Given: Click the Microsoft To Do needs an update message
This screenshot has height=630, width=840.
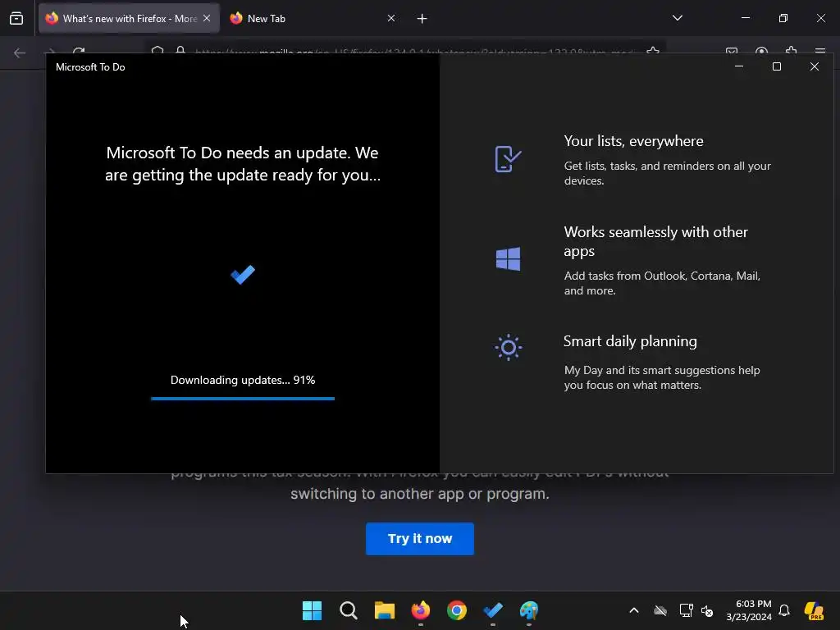Looking at the screenshot, I should (243, 164).
